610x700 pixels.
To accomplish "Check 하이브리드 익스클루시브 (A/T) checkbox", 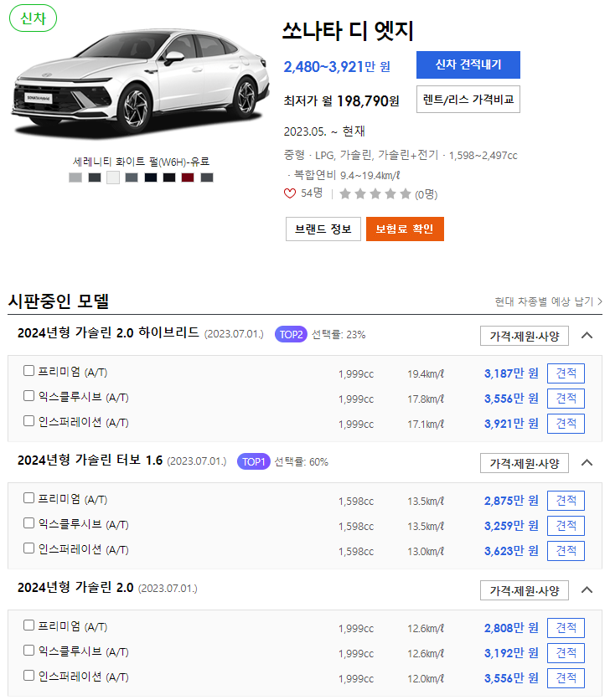I will 28,396.
